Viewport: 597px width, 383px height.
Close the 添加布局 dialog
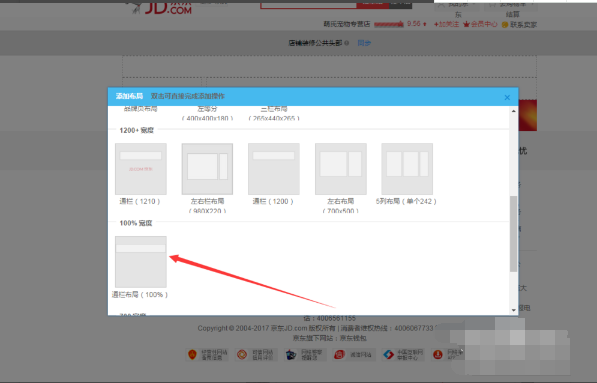click(x=507, y=97)
